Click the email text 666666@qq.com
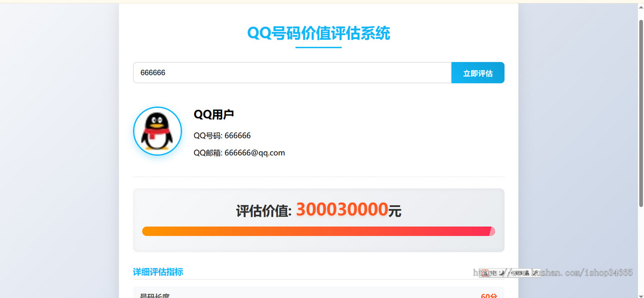Image resolution: width=644 pixels, height=298 pixels. click(254, 153)
